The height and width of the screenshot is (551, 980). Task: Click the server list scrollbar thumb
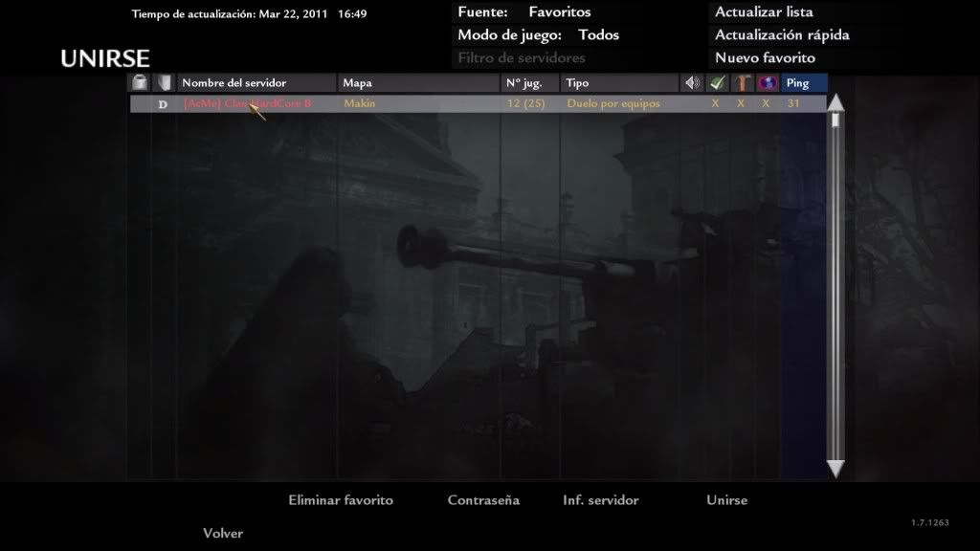835,120
